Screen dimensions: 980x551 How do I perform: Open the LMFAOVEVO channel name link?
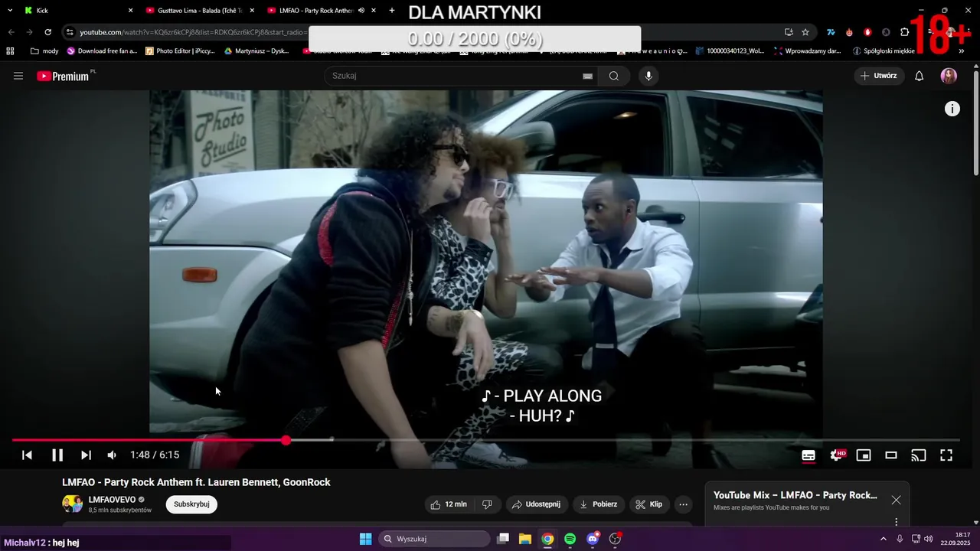(x=112, y=500)
